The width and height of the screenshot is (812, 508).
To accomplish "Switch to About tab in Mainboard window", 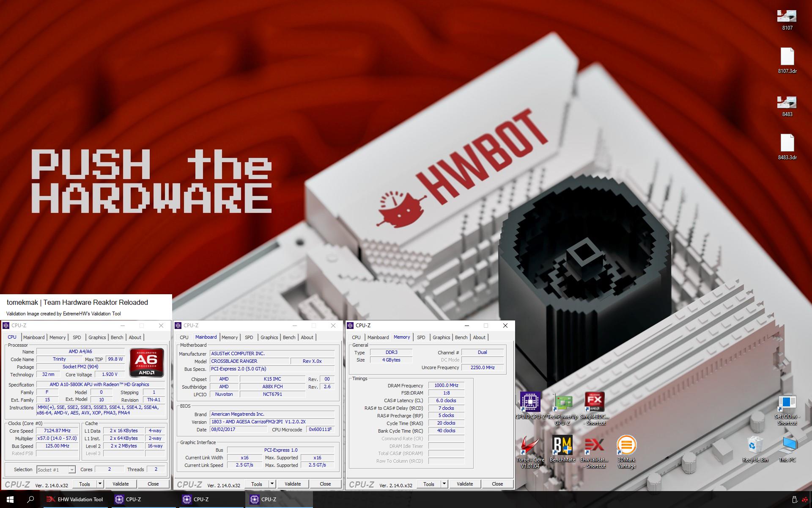I will pos(307,337).
